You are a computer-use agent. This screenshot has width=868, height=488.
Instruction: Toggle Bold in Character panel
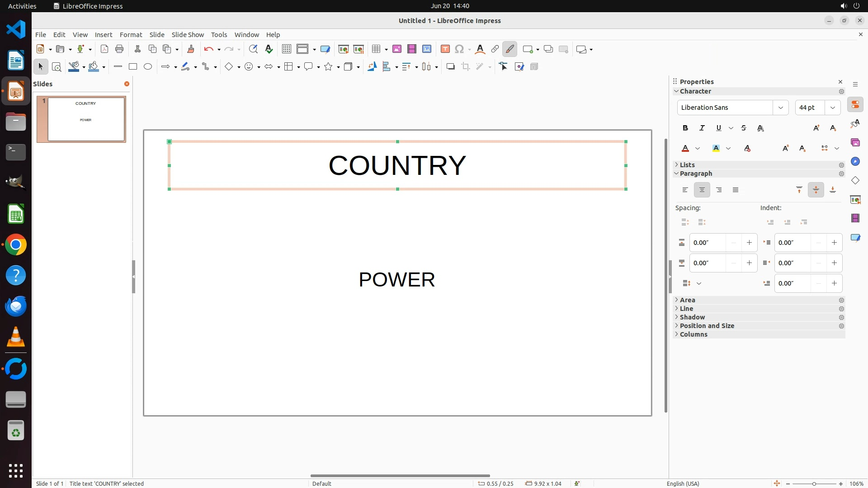click(685, 128)
